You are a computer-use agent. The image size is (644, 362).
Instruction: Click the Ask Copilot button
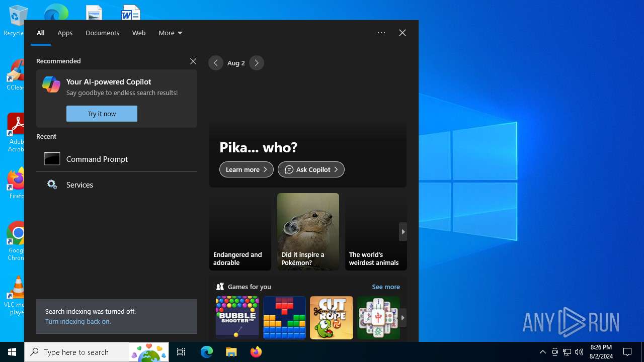(311, 169)
